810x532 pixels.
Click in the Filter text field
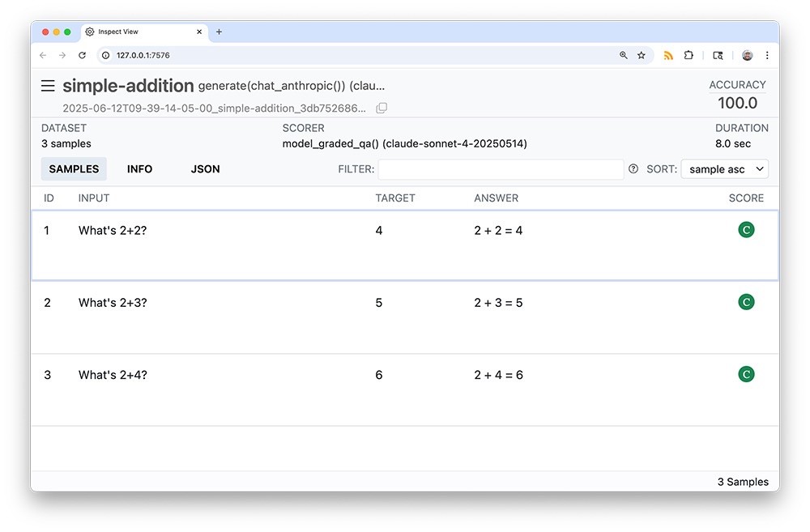click(x=500, y=169)
